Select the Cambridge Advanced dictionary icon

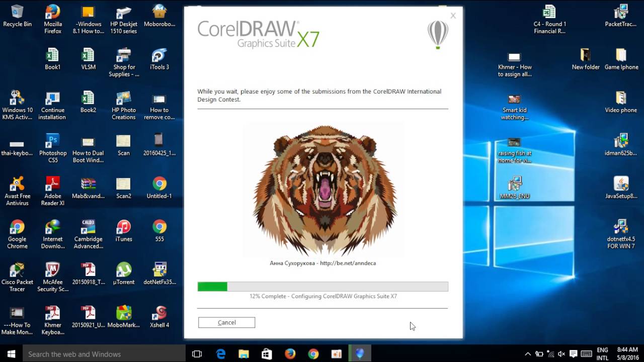88,234
